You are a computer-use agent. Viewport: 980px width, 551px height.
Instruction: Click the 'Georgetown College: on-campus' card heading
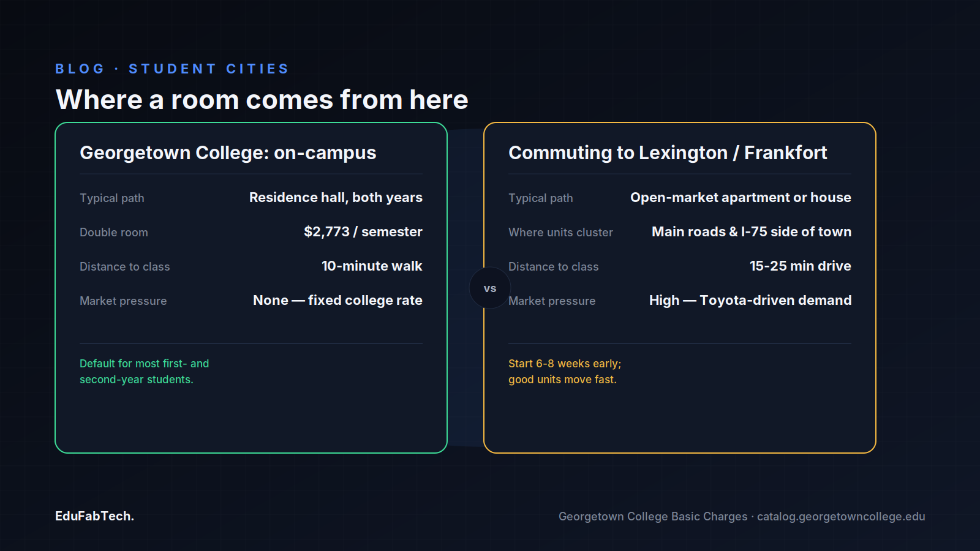[228, 152]
